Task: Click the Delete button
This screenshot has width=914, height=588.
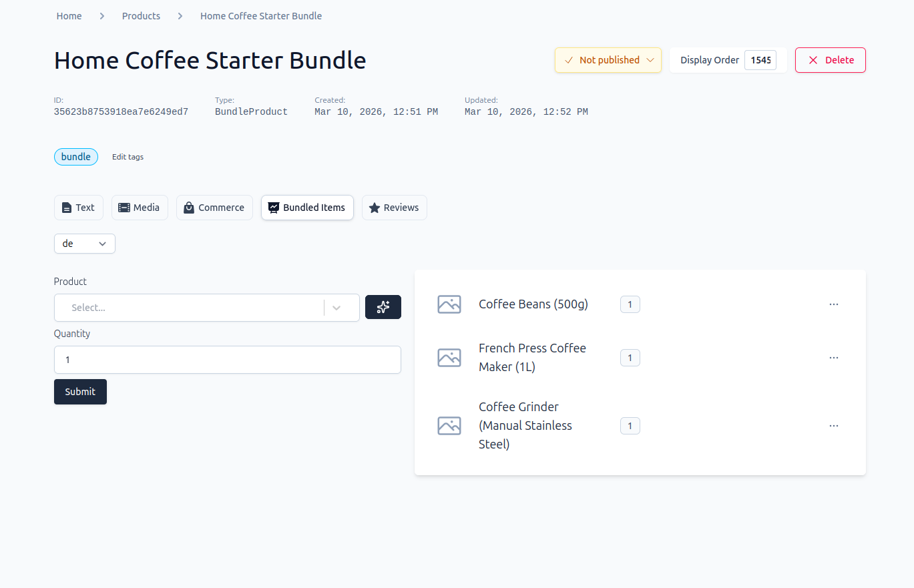Action: [831, 60]
